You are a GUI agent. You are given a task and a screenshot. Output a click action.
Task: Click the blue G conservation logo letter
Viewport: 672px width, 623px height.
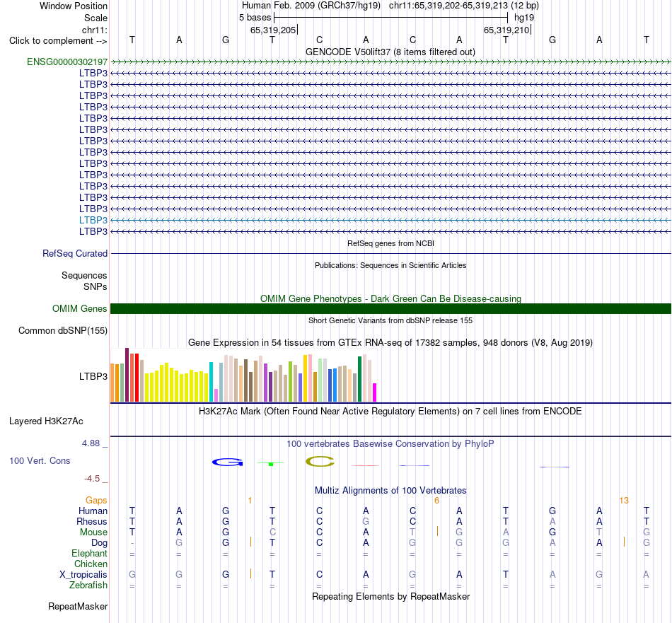[228, 462]
